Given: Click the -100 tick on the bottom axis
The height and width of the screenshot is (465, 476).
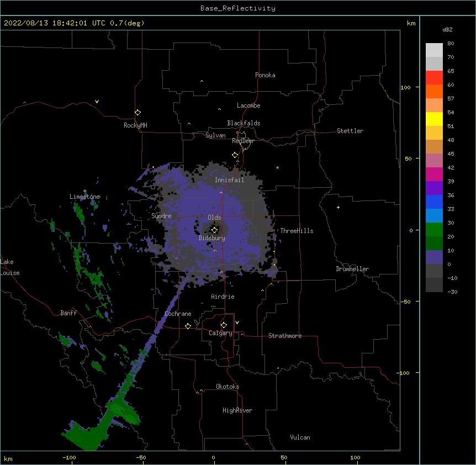Looking at the screenshot, I should [69, 457].
